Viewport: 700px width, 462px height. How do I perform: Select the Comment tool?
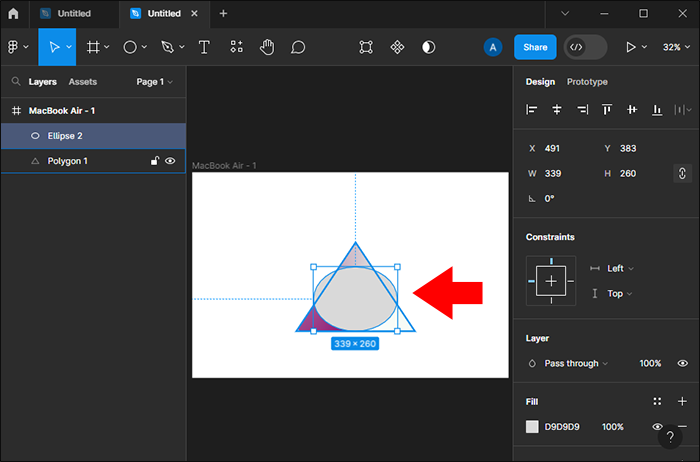tap(298, 47)
